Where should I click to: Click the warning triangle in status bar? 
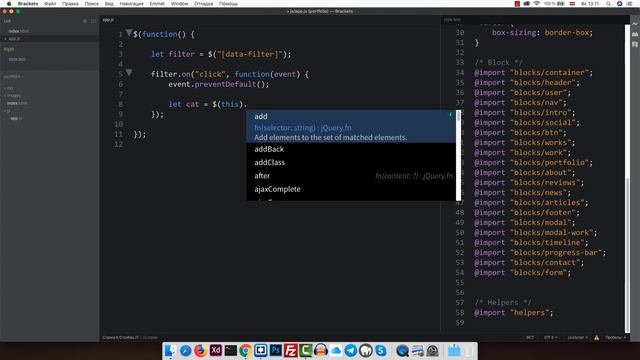pos(596,338)
